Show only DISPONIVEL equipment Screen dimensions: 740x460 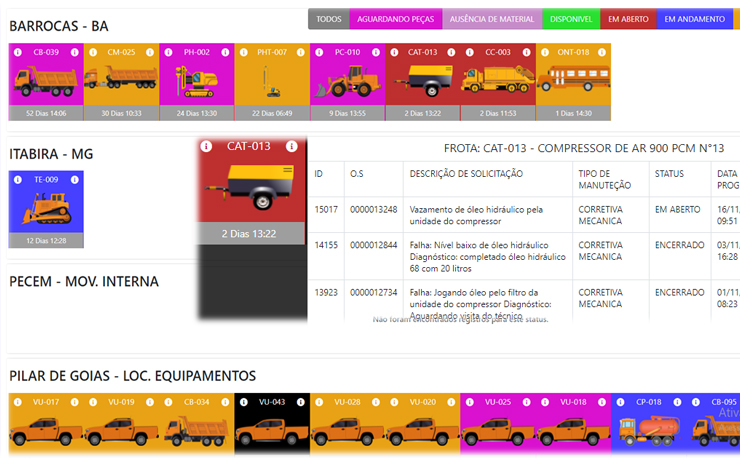[571, 19]
